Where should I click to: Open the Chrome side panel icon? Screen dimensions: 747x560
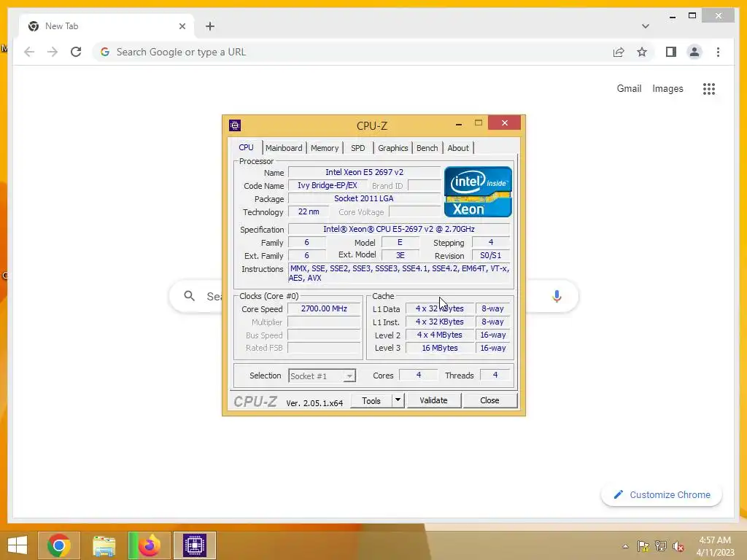[671, 52]
